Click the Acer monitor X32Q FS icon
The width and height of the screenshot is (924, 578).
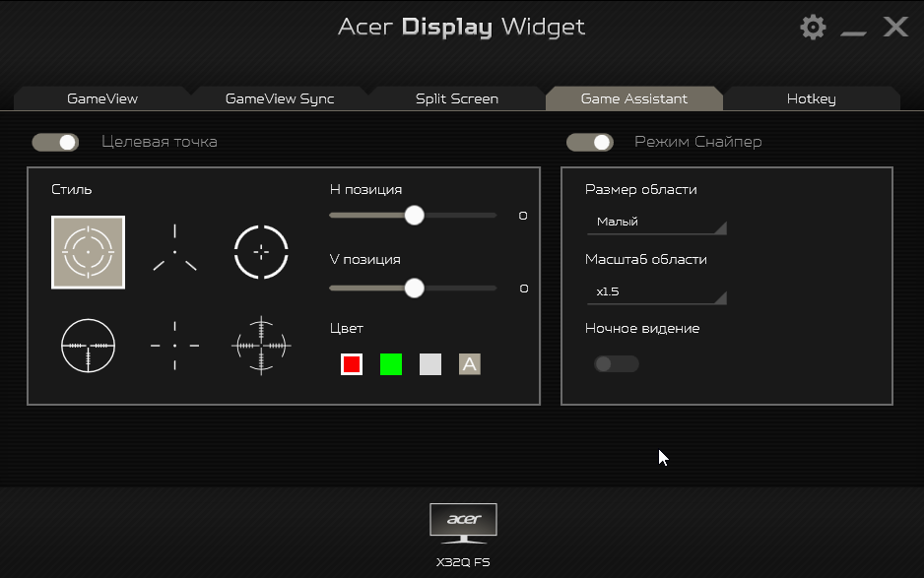pyautogui.click(x=463, y=523)
